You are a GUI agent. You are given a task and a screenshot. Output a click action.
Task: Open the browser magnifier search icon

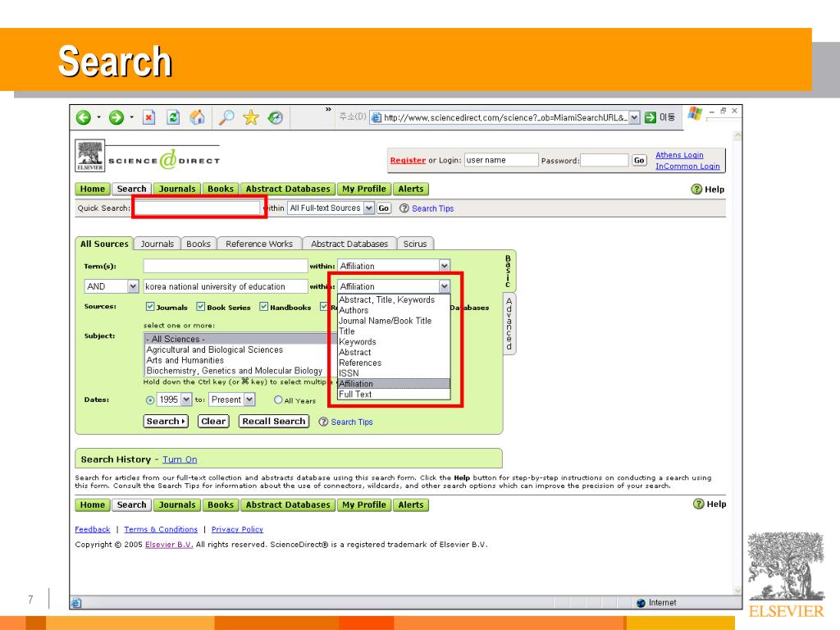pos(226,117)
